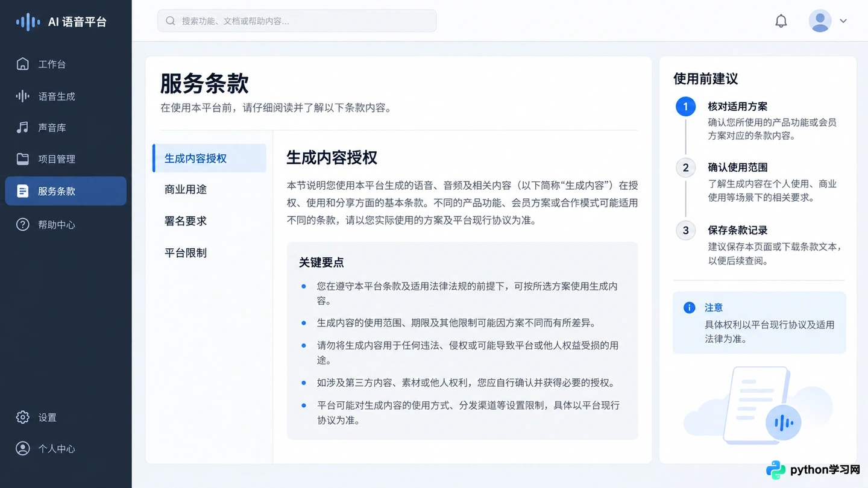Click the 关键要点 heading

[321, 263]
